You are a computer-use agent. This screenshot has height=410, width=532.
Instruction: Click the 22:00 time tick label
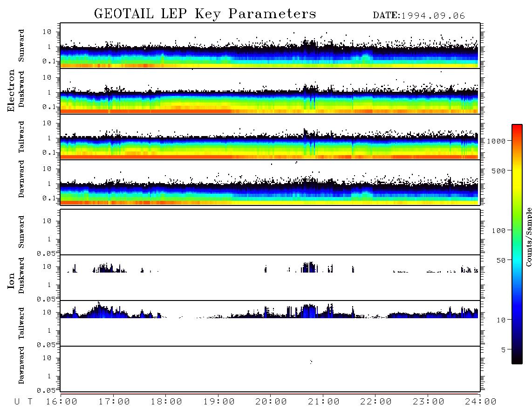click(376, 402)
